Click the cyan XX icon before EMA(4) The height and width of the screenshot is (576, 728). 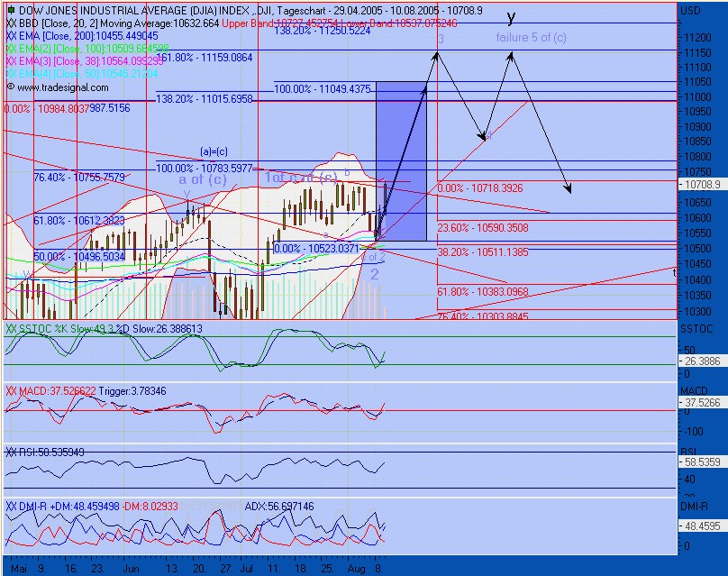12,73
